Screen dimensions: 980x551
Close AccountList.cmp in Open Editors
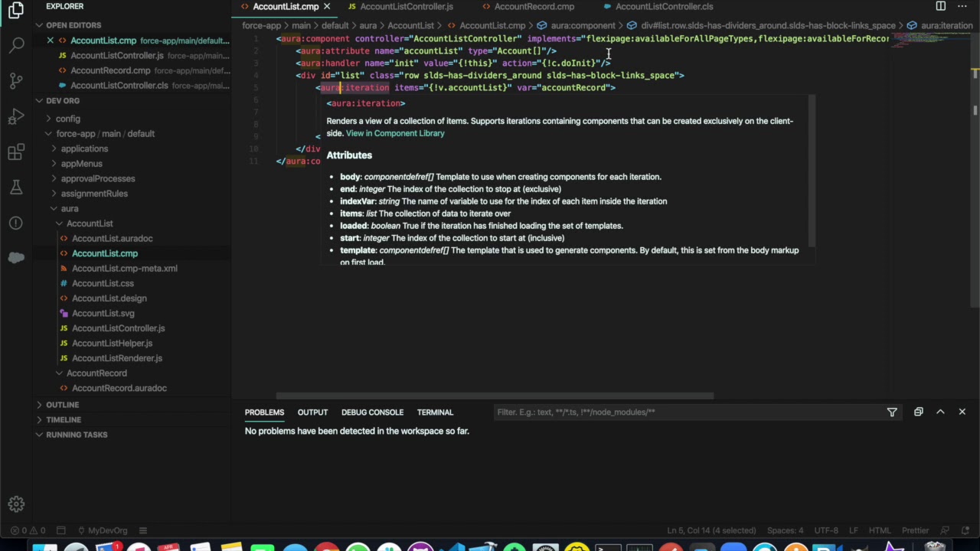[51, 41]
